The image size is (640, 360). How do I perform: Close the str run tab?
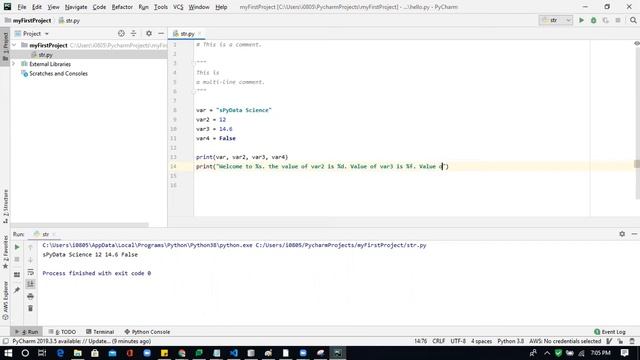(54, 234)
